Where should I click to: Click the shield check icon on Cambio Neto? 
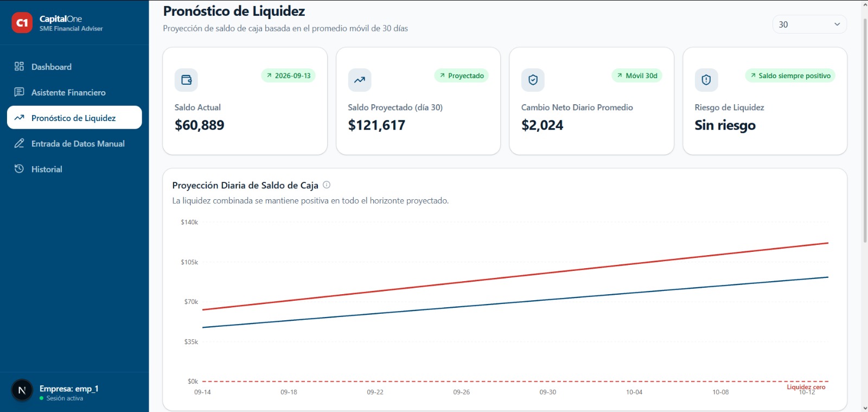pyautogui.click(x=533, y=80)
